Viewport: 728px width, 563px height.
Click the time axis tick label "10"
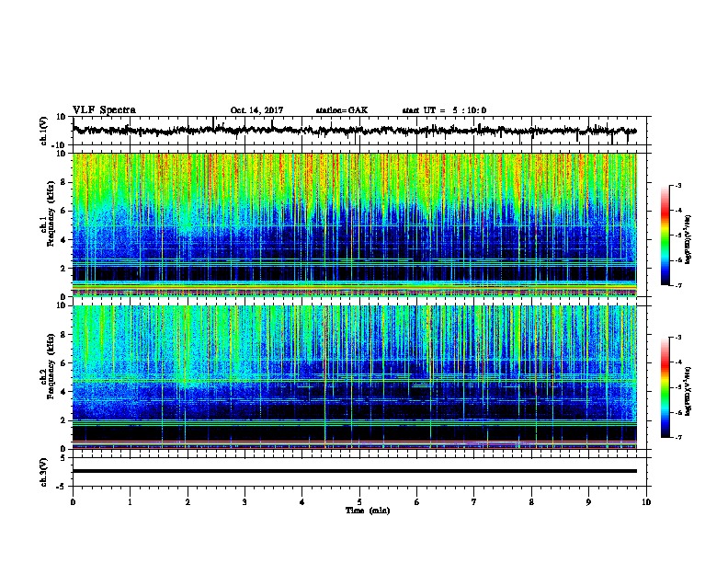(646, 502)
